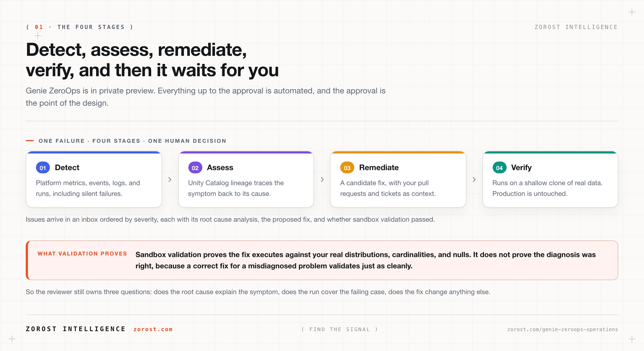This screenshot has width=644, height=351.
Task: Select the Verify stage card title
Action: pos(521,167)
